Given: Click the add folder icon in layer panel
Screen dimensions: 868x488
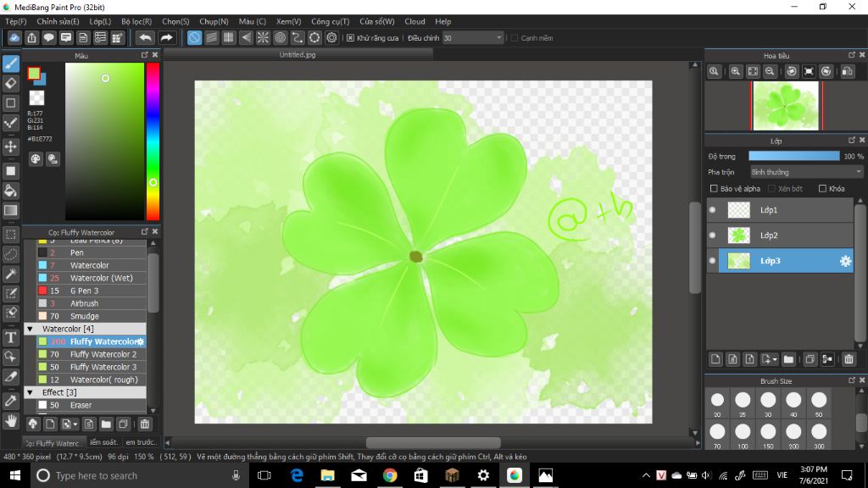Looking at the screenshot, I should [788, 359].
